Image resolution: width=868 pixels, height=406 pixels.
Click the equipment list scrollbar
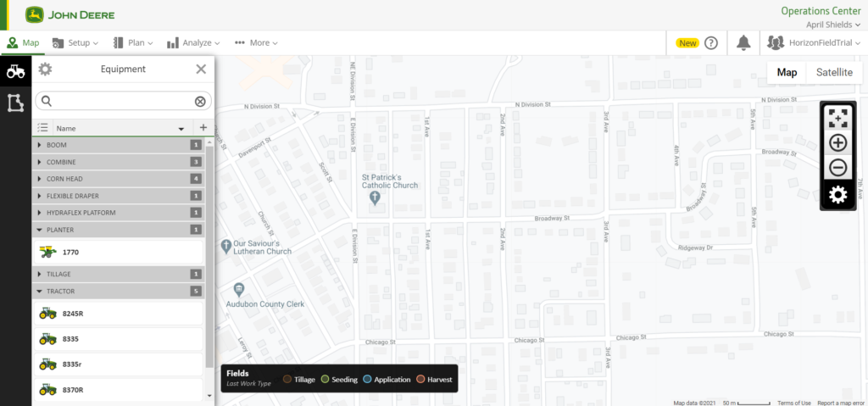pyautogui.click(x=209, y=255)
